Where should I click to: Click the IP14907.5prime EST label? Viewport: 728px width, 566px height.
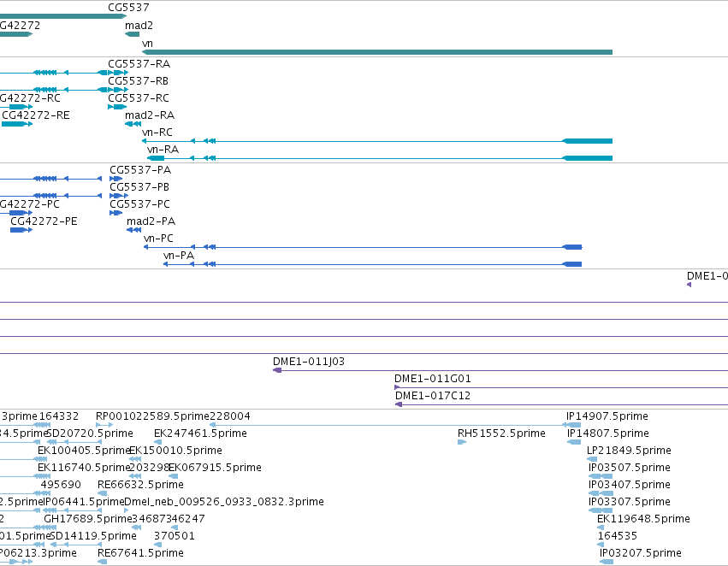(607, 416)
